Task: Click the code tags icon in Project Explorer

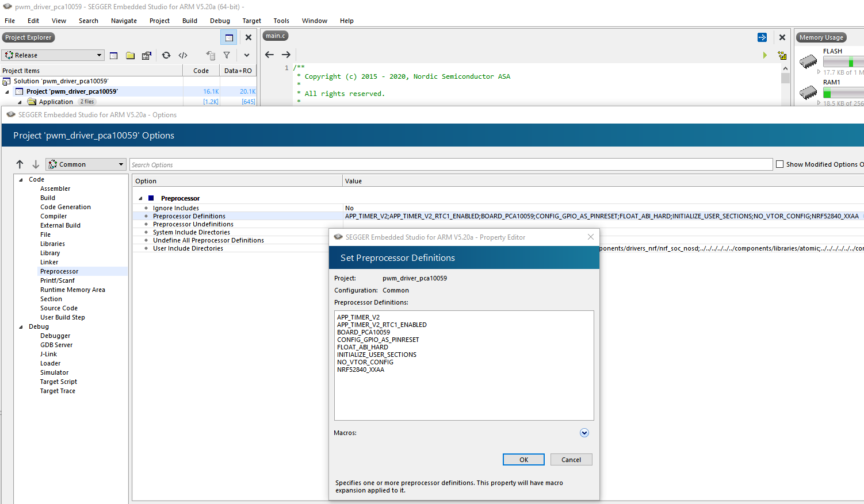Action: pos(183,56)
